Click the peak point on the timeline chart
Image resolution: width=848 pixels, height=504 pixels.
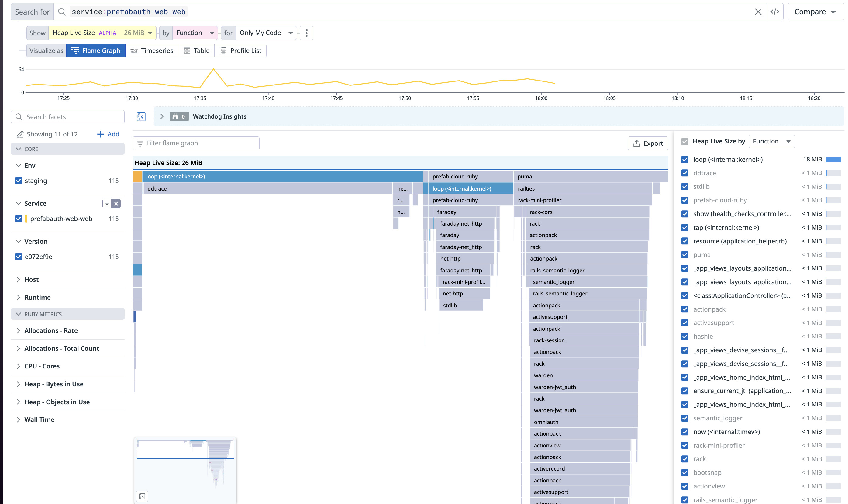(x=213, y=69)
